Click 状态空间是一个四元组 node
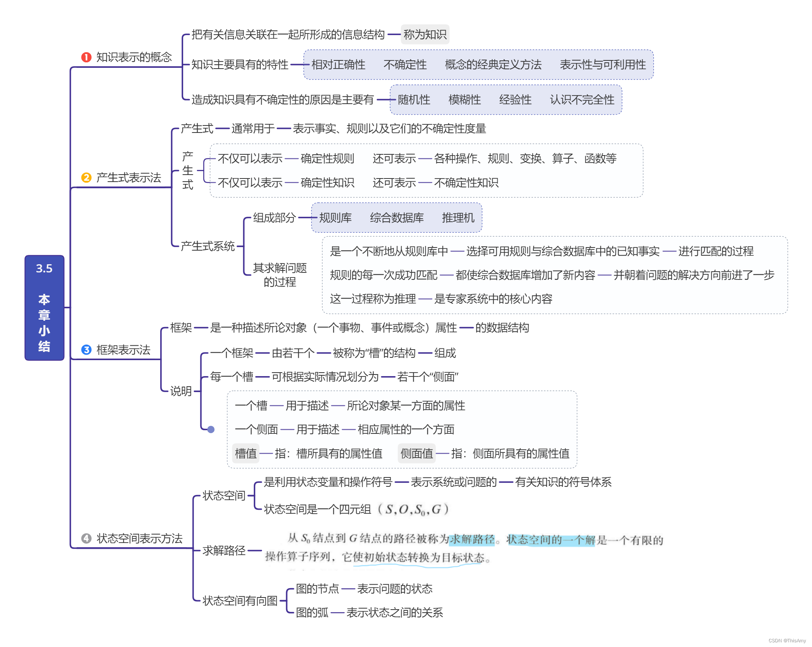This screenshot has width=812, height=647. pos(357,509)
